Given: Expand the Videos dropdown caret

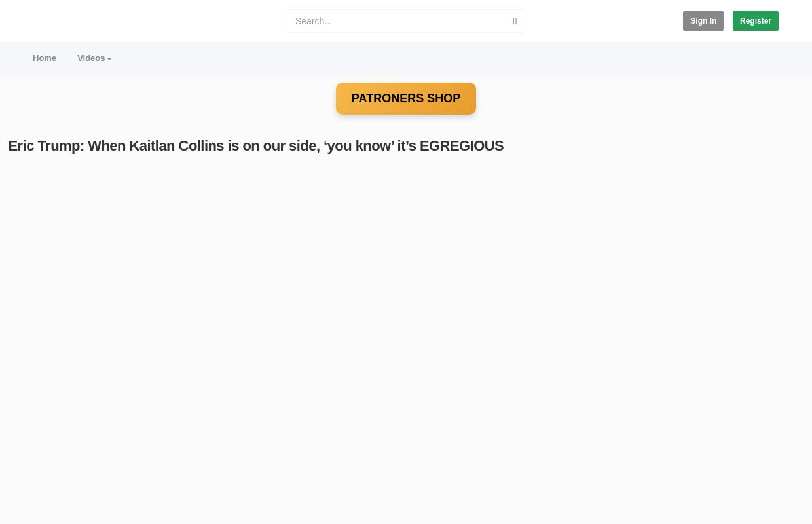Looking at the screenshot, I should (x=109, y=59).
